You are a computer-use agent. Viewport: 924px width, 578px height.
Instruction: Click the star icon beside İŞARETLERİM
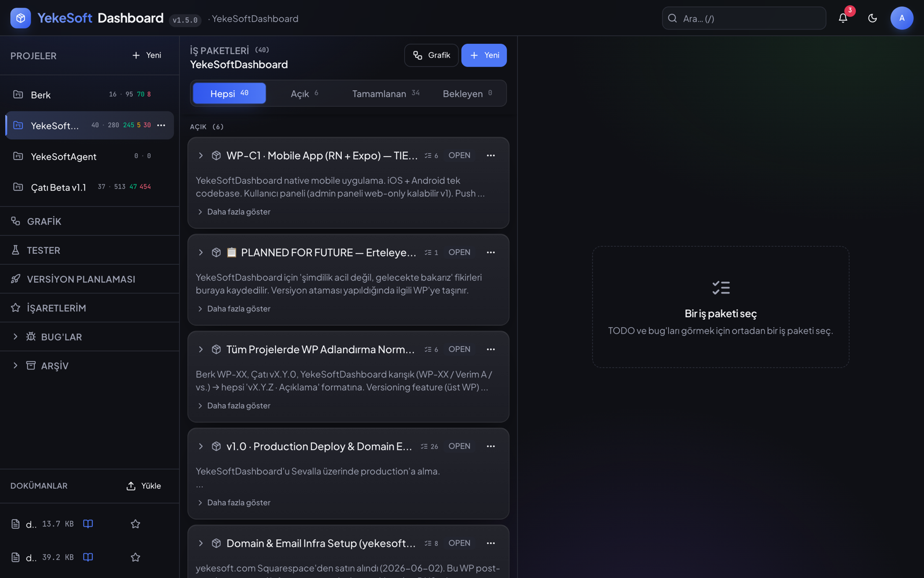(x=16, y=307)
